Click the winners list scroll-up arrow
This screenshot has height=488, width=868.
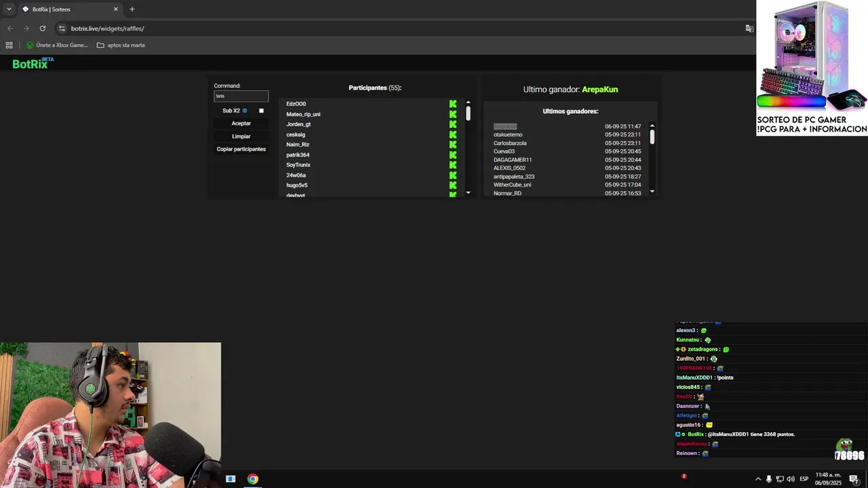pos(652,125)
